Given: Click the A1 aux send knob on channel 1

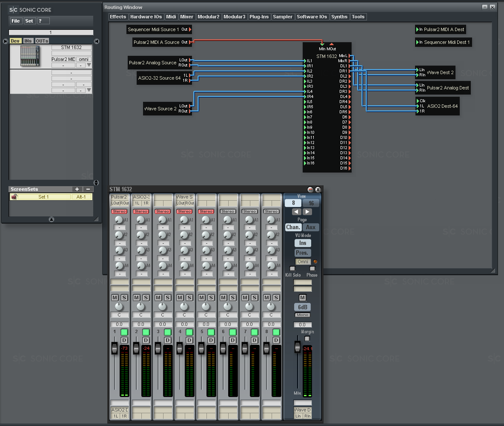Looking at the screenshot, I should pyautogui.click(x=119, y=219).
